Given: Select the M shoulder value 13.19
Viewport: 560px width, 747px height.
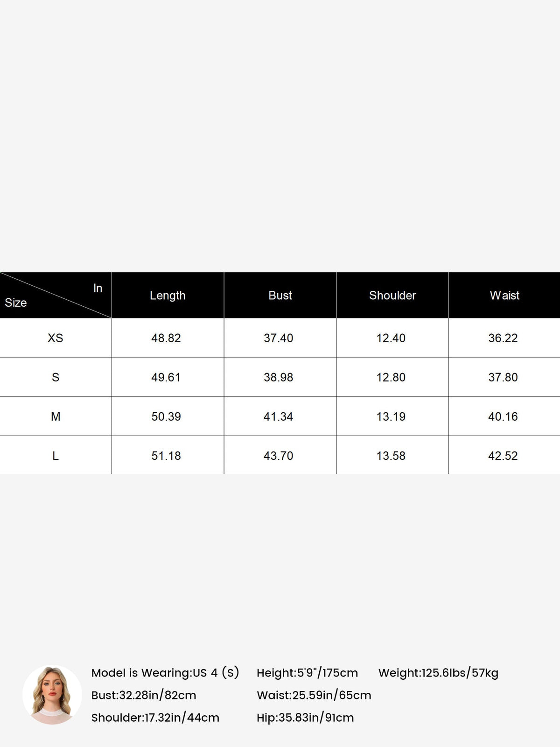Looking at the screenshot, I should 391,416.
